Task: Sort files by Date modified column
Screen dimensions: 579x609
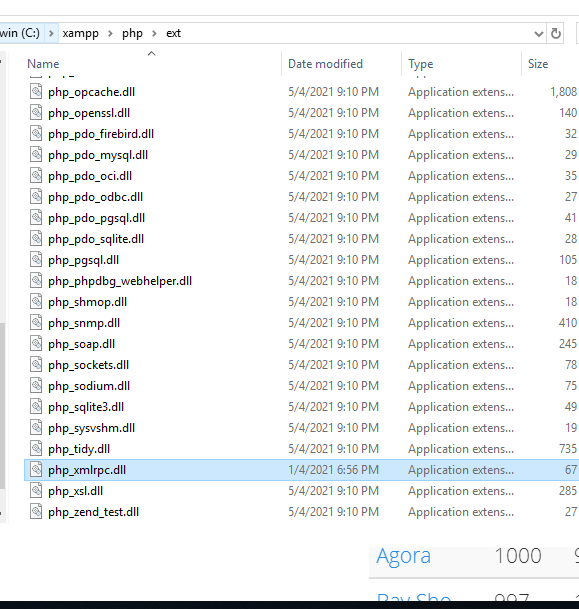Action: [x=325, y=64]
